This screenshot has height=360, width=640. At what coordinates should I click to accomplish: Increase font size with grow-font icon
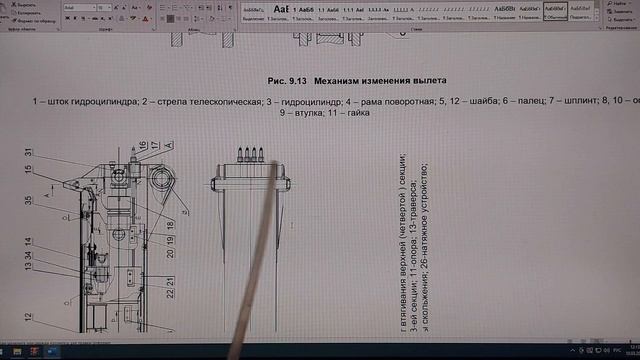[x=116, y=8]
